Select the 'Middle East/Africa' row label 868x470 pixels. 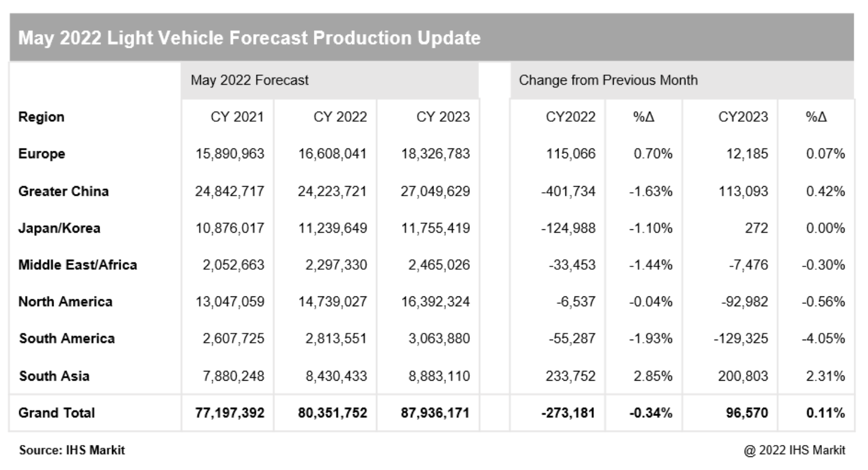[x=77, y=265]
